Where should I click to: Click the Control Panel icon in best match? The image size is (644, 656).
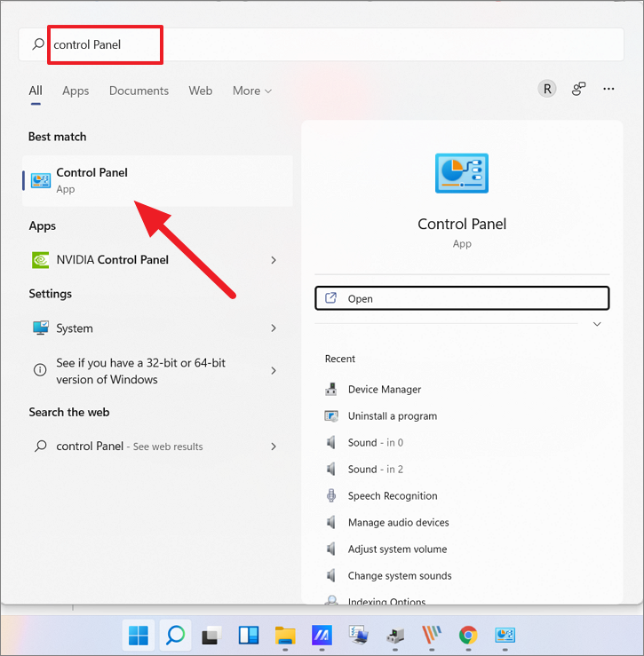pyautogui.click(x=41, y=181)
